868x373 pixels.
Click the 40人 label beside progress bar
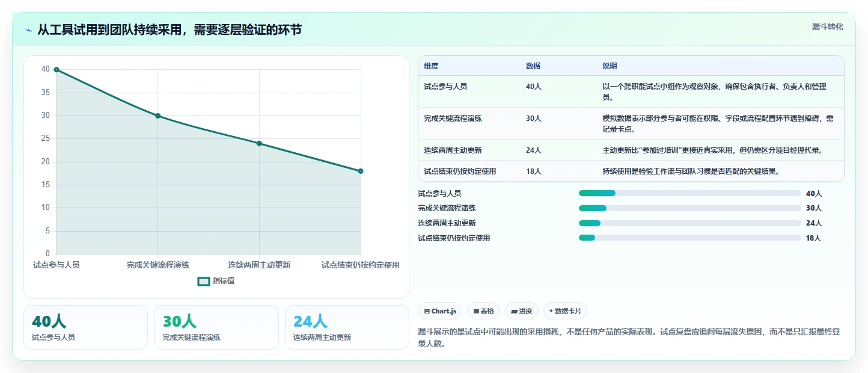814,194
